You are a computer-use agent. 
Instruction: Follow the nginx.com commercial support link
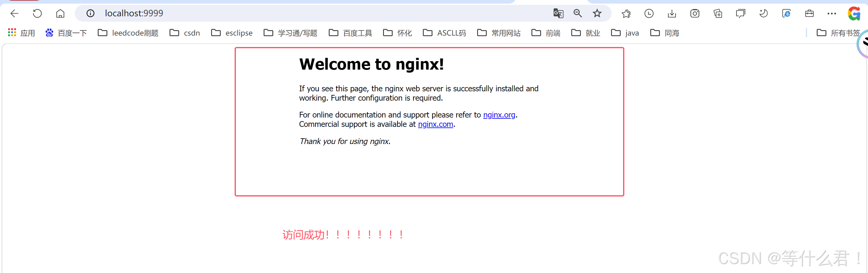click(x=435, y=124)
